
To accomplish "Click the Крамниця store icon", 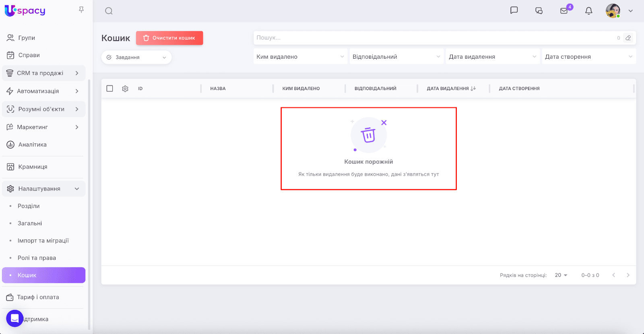I will tap(10, 167).
